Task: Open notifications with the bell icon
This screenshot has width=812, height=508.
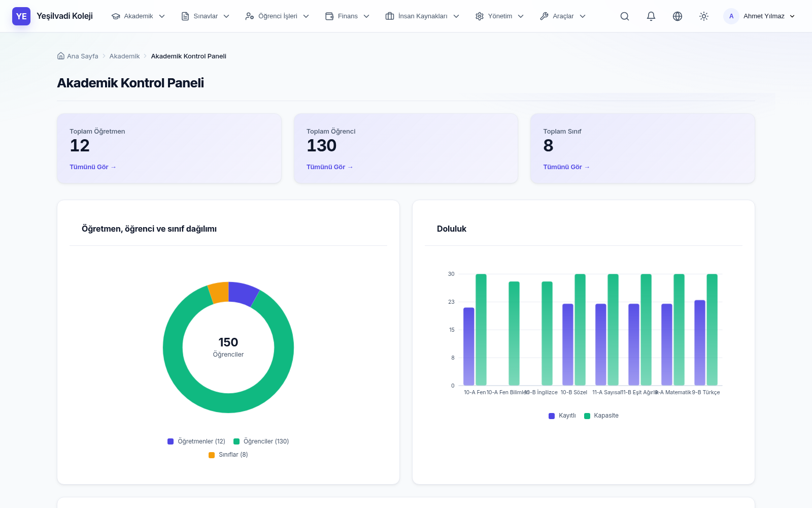Action: click(x=651, y=16)
